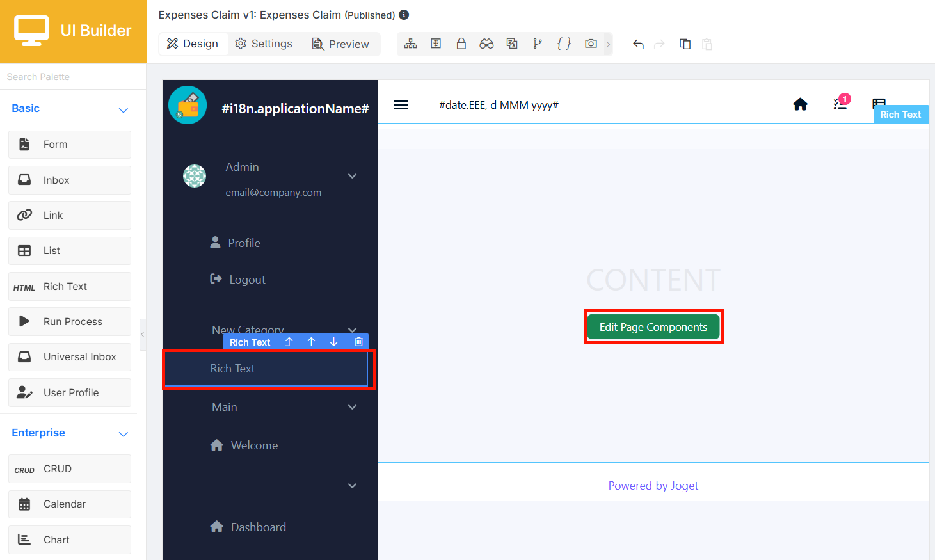This screenshot has width=935, height=560.
Task: Click the application wallet logo
Action: tap(188, 105)
